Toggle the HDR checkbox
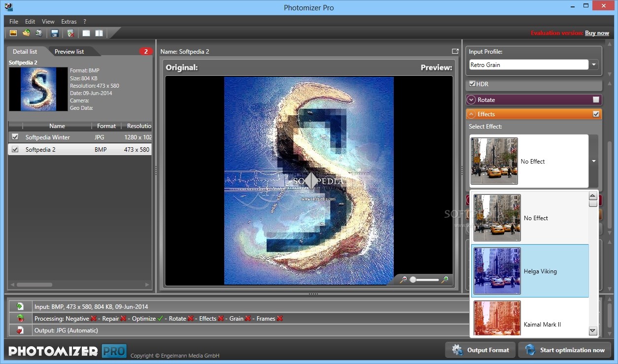Image resolution: width=618 pixels, height=364 pixels. [x=472, y=84]
